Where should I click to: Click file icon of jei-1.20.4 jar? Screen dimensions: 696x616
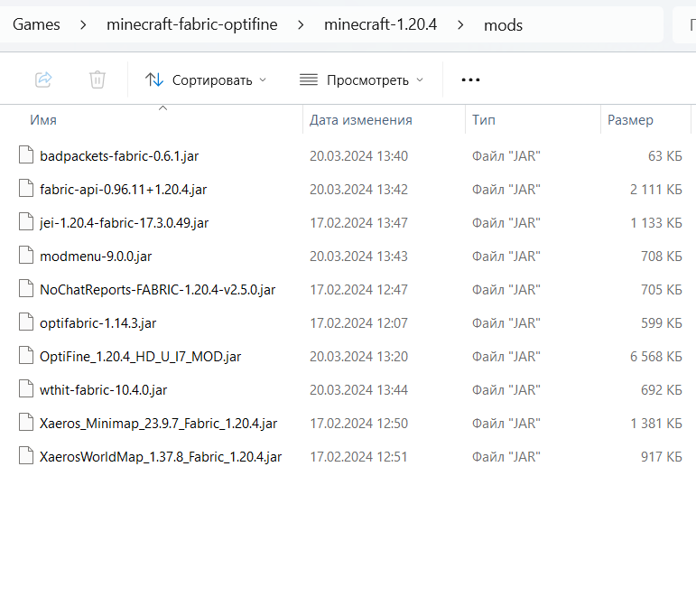click(26, 221)
